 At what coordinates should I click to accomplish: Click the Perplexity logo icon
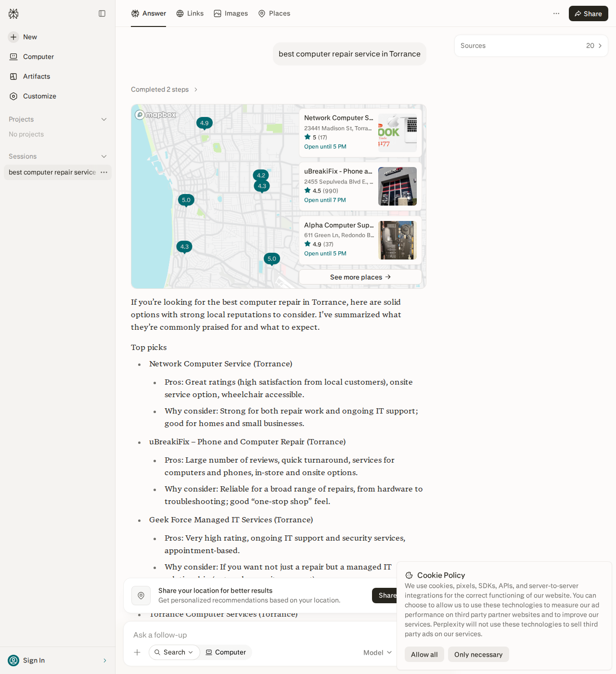(x=13, y=13)
